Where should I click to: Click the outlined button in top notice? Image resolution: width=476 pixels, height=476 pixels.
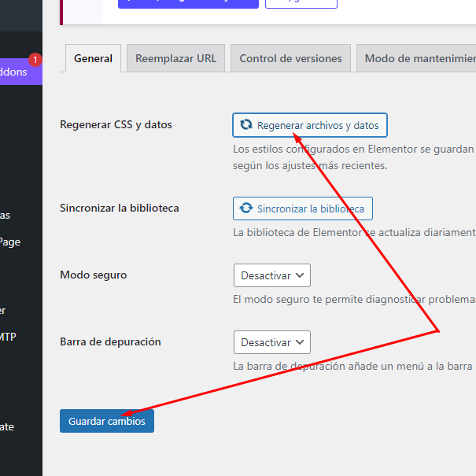pyautogui.click(x=301, y=3)
